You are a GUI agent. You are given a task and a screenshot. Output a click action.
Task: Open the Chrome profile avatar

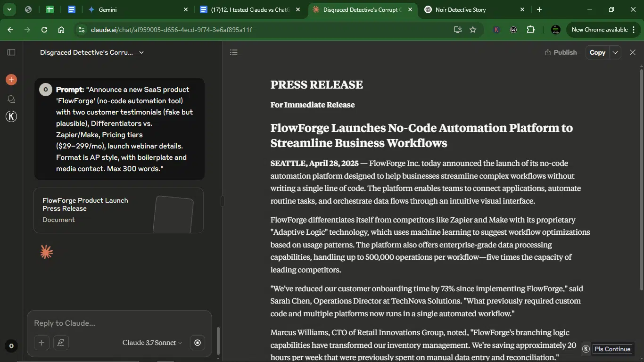tap(556, 30)
